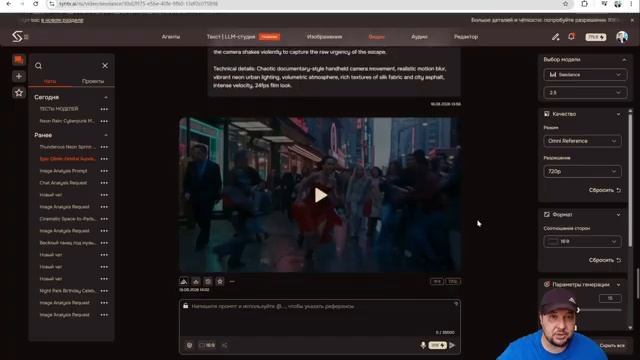
Task: Click the second action icon under the video
Action: 196,281
